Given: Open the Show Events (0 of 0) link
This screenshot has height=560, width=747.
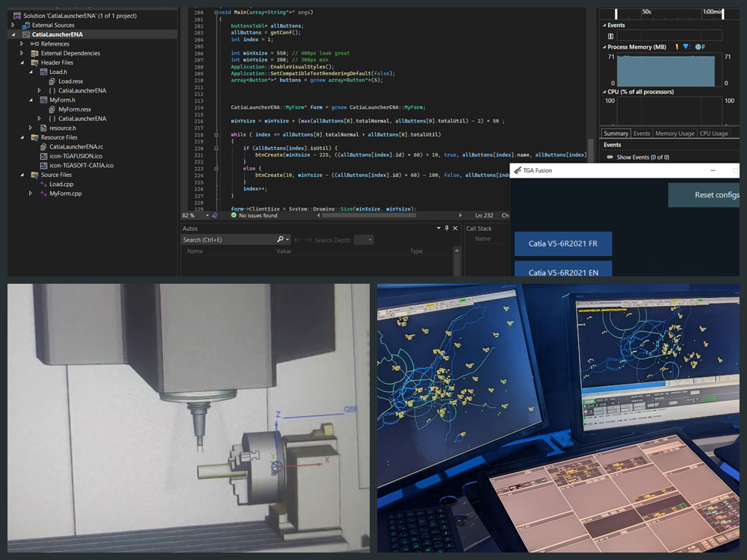Looking at the screenshot, I should tap(642, 157).
